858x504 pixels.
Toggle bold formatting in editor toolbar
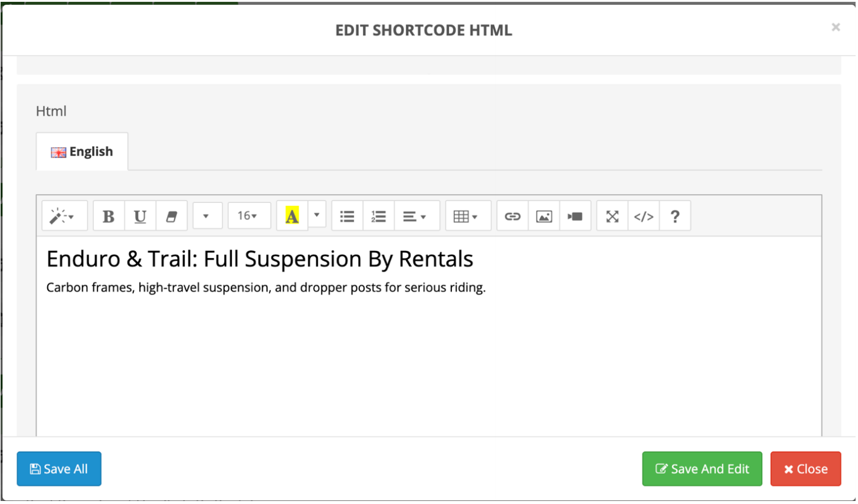(109, 216)
